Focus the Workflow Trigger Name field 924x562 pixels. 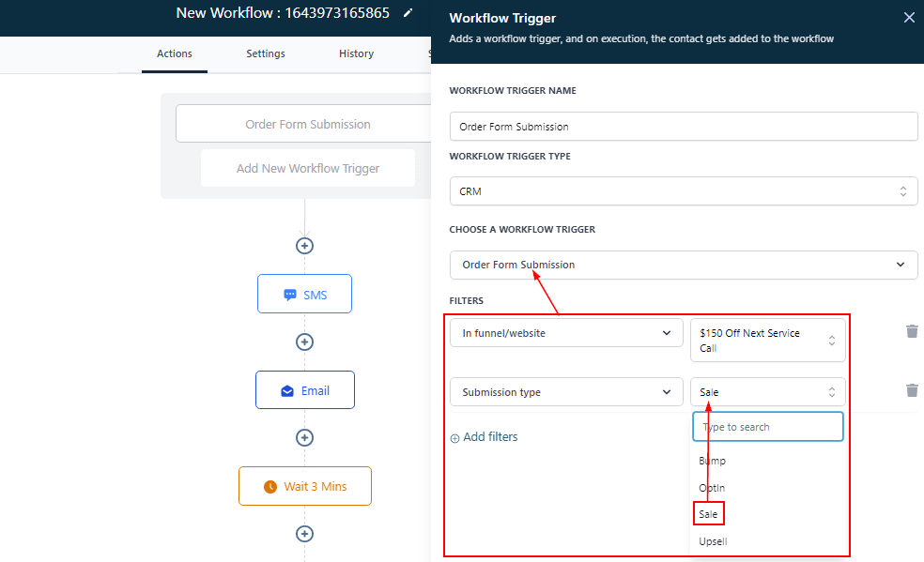coord(684,127)
